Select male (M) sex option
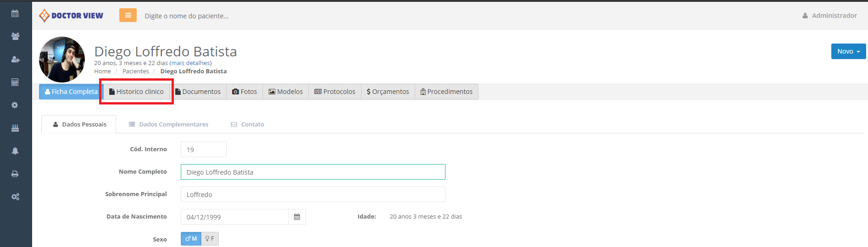 [191, 239]
